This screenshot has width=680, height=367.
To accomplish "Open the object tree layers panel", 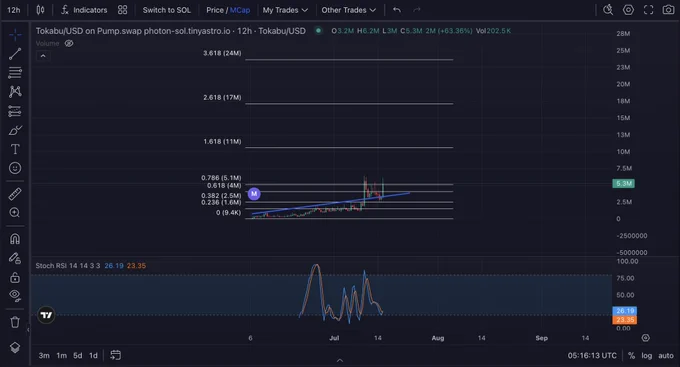I will point(15,347).
